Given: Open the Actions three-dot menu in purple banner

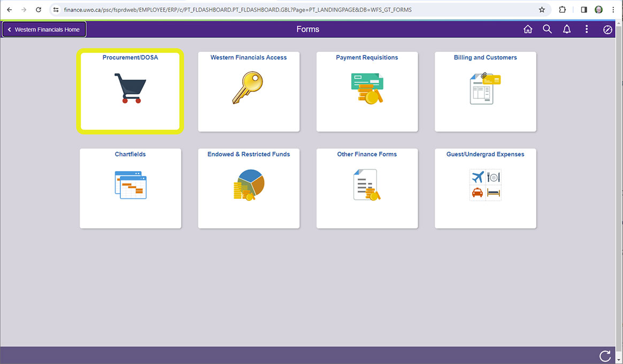Looking at the screenshot, I should (587, 29).
